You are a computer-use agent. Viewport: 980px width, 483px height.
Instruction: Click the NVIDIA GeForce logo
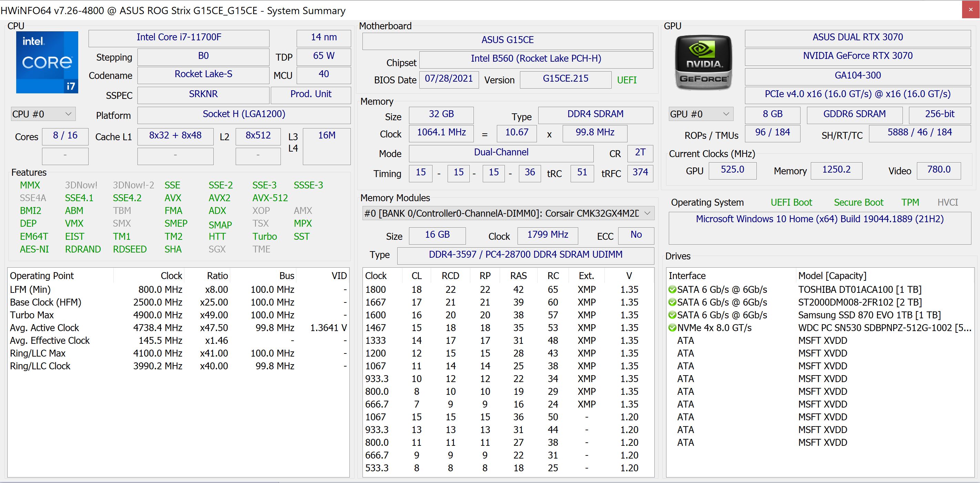[x=703, y=62]
